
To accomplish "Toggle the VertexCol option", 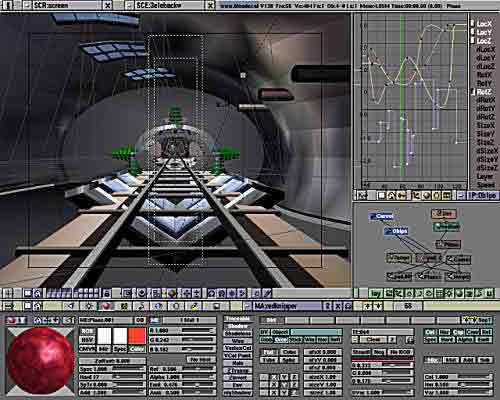I will click(x=237, y=348).
